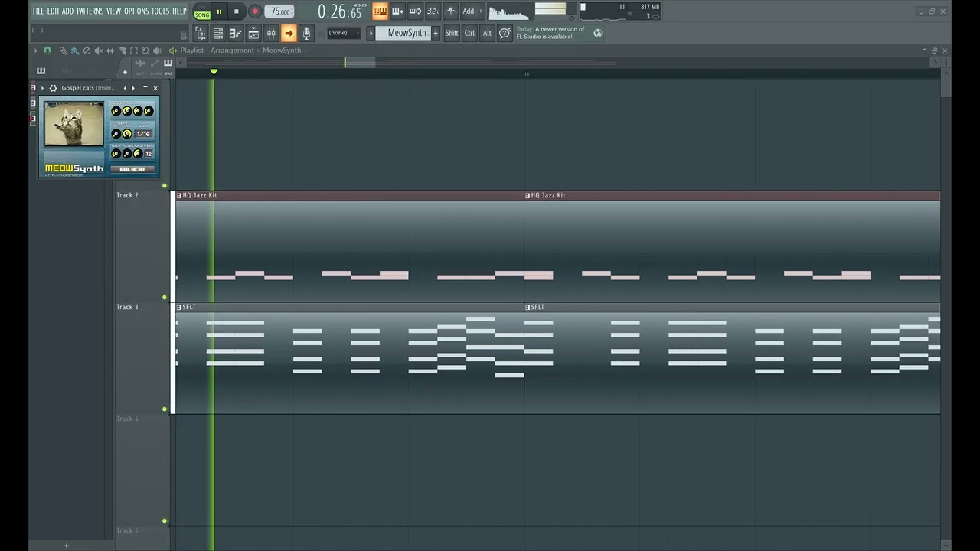Open the mixer from the toolbar

(x=271, y=33)
